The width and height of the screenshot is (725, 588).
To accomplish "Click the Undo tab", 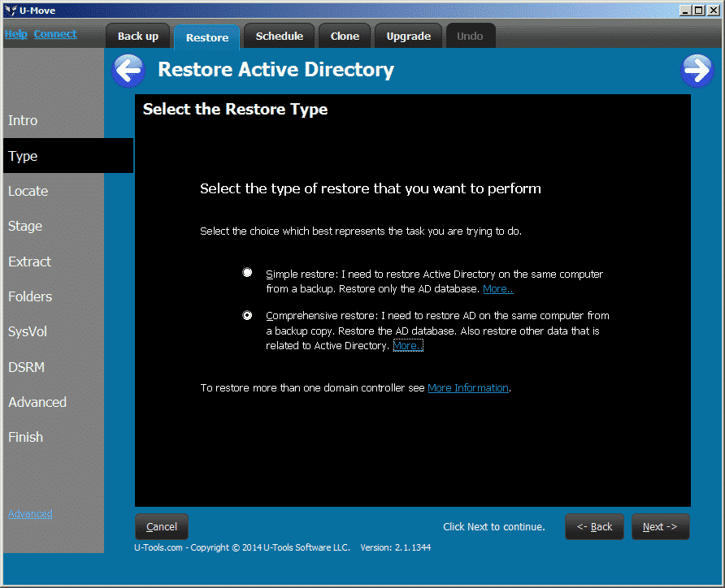I will point(470,36).
